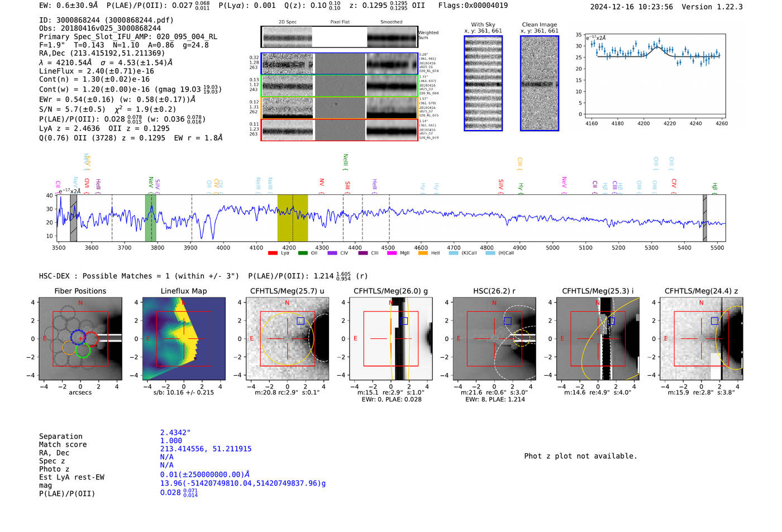The height and width of the screenshot is (532, 782).
Task: Click the gray hatched band near 3550 Å
Action: (x=73, y=218)
